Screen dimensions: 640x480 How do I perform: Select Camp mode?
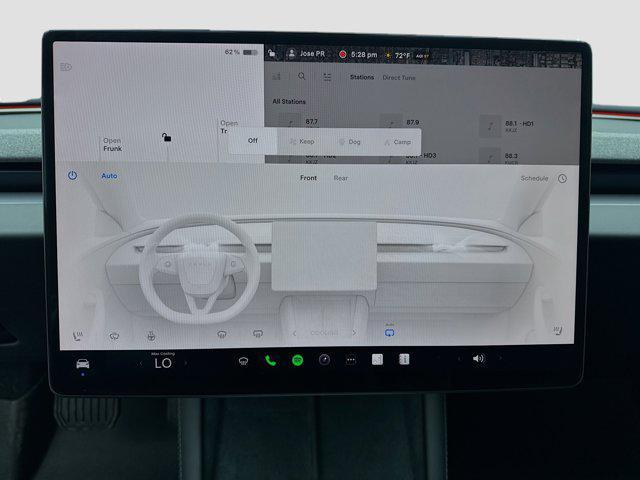[397, 142]
